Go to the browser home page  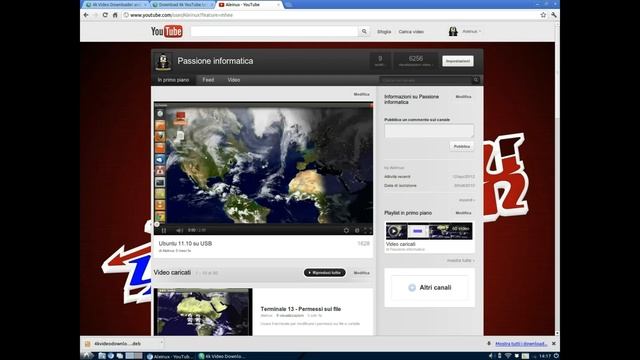pyautogui.click(x=115, y=15)
